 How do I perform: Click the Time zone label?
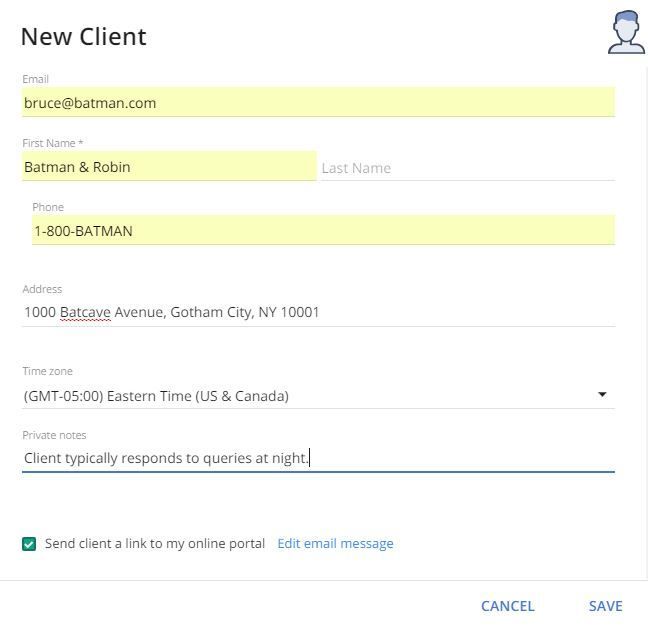[x=47, y=371]
